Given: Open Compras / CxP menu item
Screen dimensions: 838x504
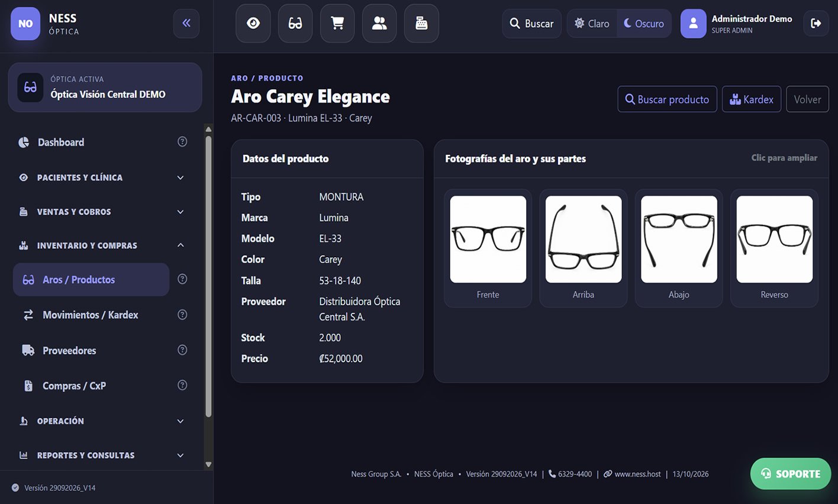Looking at the screenshot, I should point(91,386).
